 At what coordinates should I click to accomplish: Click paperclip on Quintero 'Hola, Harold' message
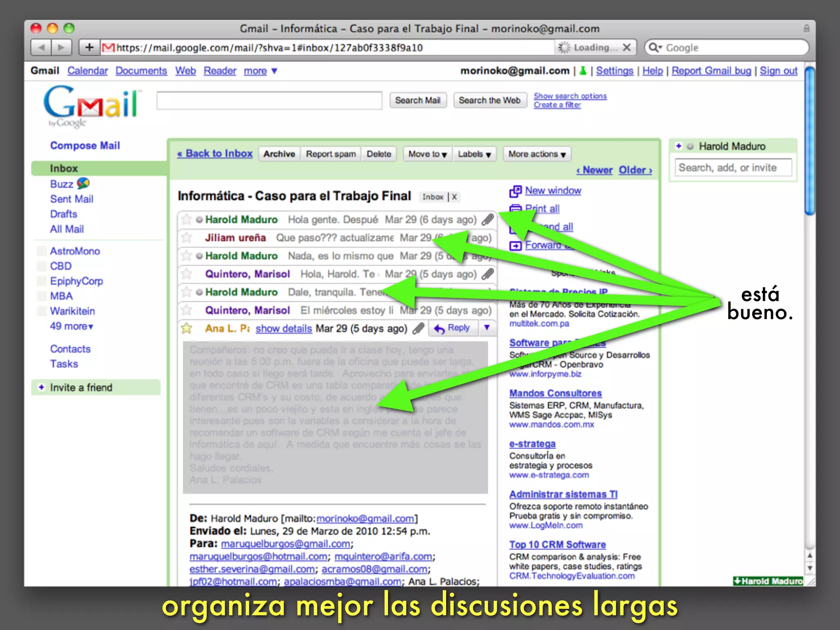tap(488, 274)
